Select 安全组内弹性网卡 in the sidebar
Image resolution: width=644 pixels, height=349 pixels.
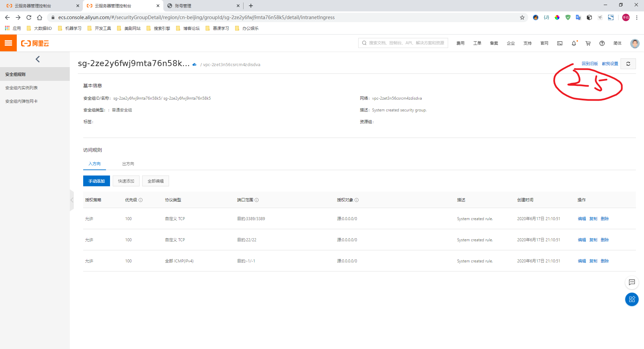(35, 101)
